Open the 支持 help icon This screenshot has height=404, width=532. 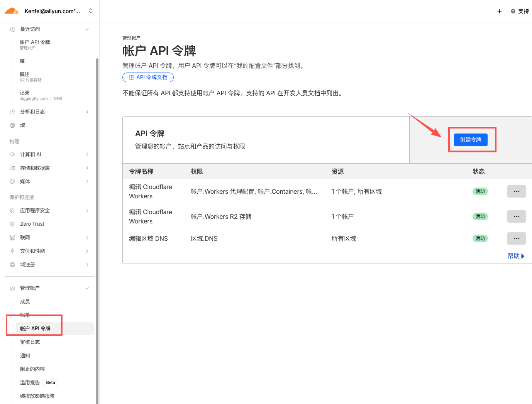[513, 11]
